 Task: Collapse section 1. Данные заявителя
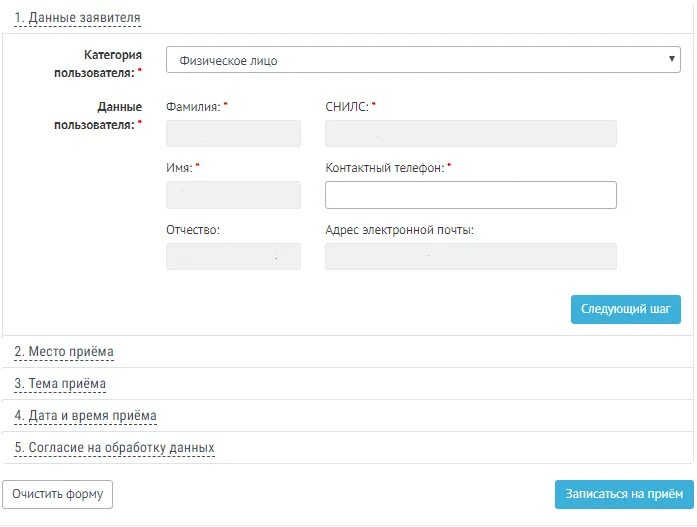(77, 18)
